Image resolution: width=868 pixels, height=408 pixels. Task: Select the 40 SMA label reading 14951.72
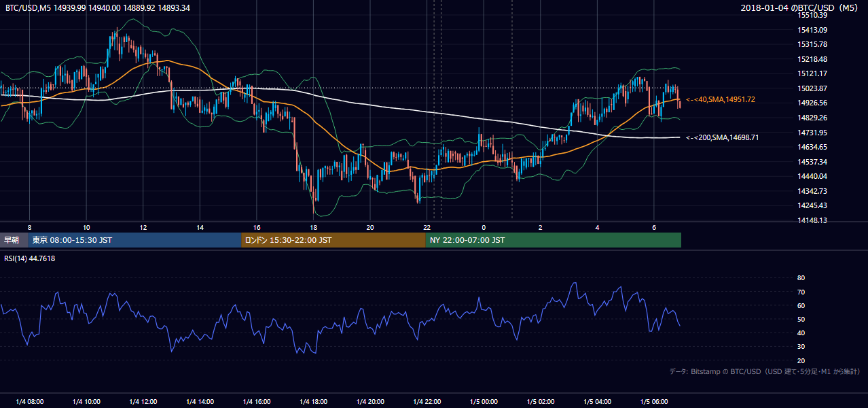point(721,99)
